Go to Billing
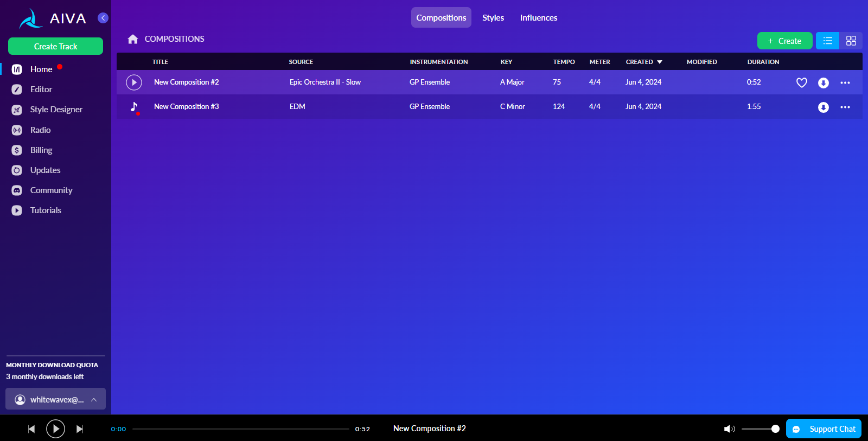The width and height of the screenshot is (868, 441). (x=41, y=150)
